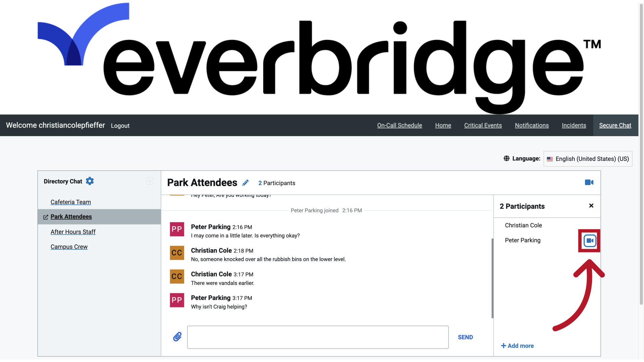
Task: Expand the Cafeteria Team chat group
Action: 71,201
